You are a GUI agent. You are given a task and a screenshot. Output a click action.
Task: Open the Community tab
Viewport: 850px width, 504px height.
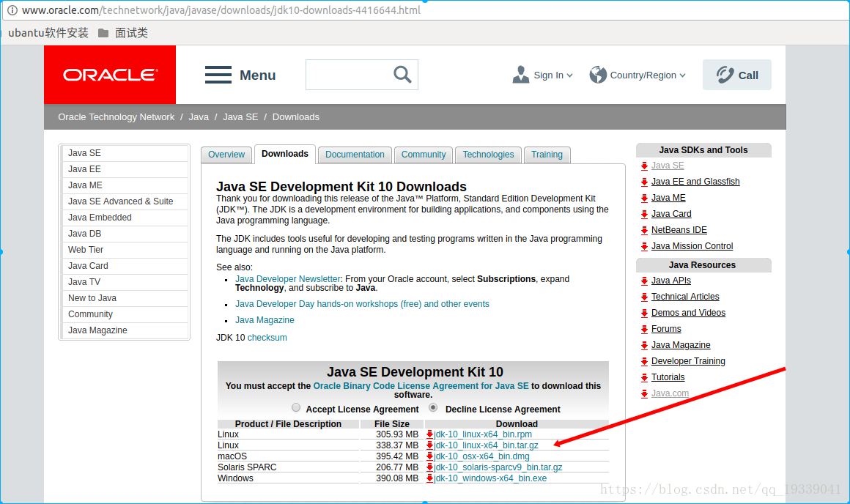[424, 155]
